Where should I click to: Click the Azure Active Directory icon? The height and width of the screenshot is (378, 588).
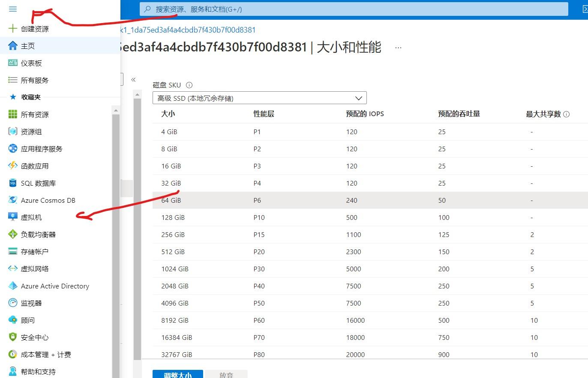[13, 286]
